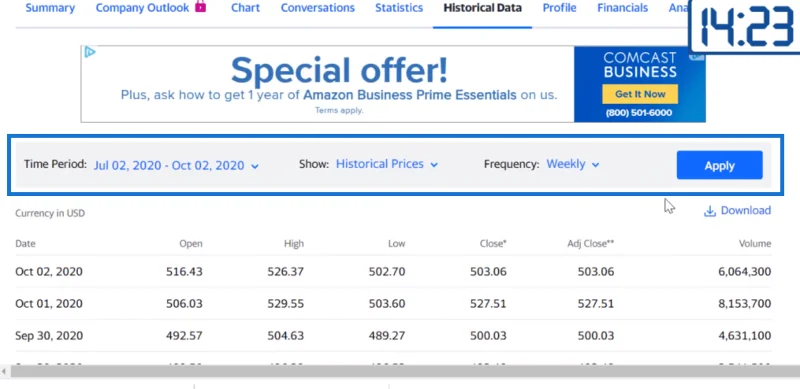The height and width of the screenshot is (389, 800).
Task: Click volume value 6,064,300
Action: coord(745,272)
